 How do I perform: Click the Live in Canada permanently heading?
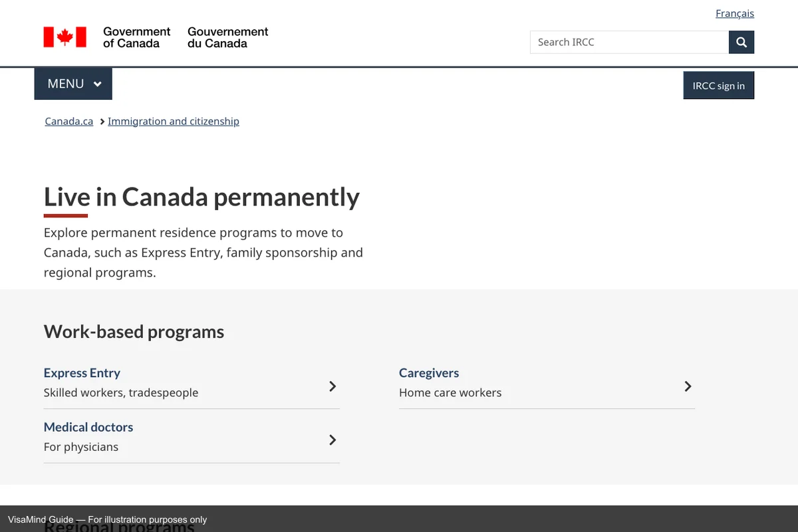pyautogui.click(x=201, y=197)
